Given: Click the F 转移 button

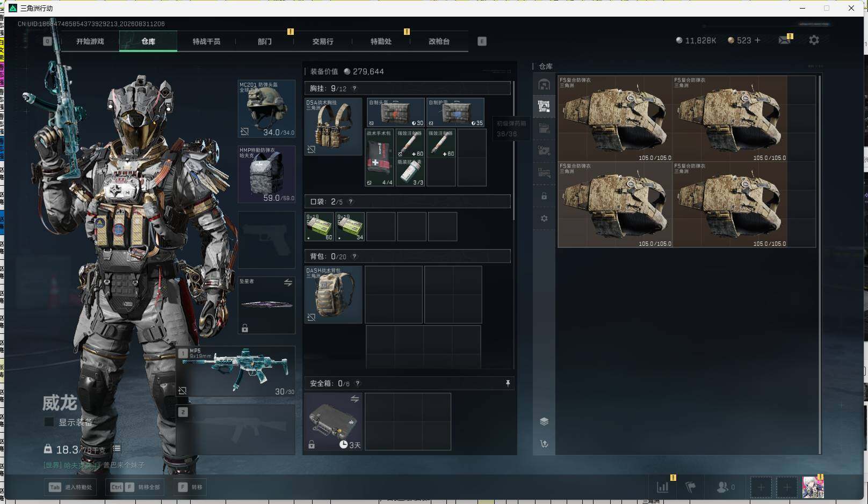Looking at the screenshot, I should tap(191, 487).
